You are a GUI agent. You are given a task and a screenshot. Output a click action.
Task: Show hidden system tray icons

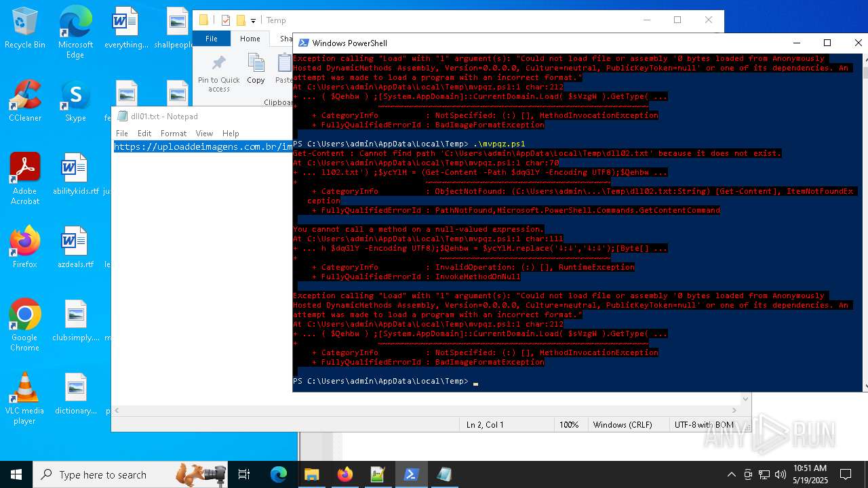(731, 474)
